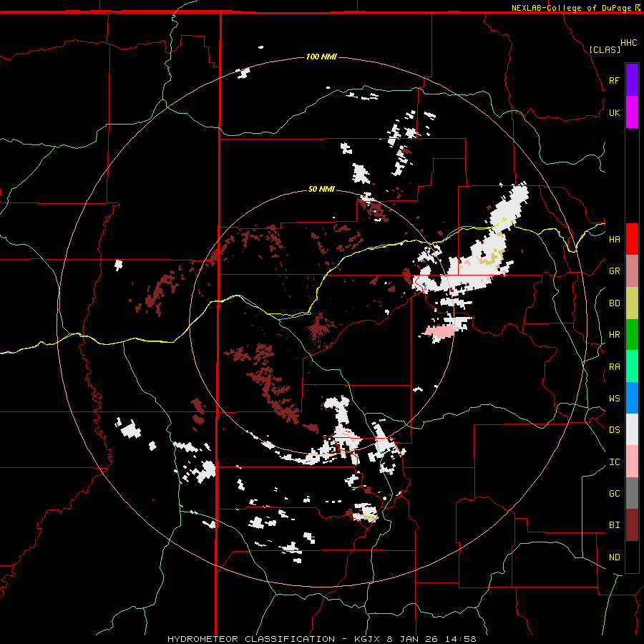Click the ND label in the legend
The height and width of the screenshot is (644, 644).
tap(614, 557)
